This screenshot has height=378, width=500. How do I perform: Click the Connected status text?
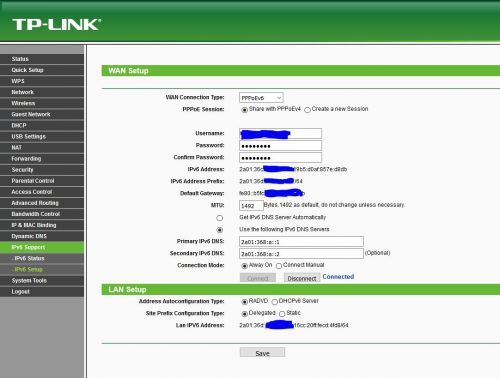click(x=338, y=277)
